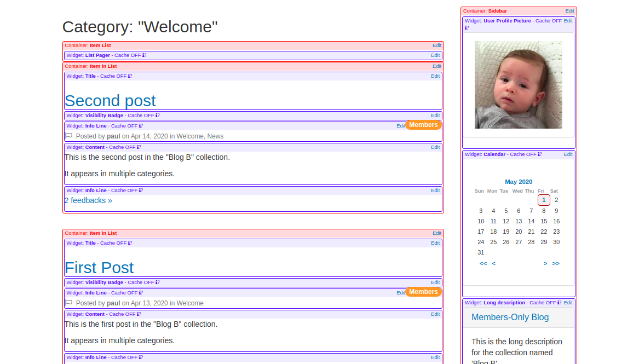
Task: Click calendar day 31
Action: coord(481,252)
